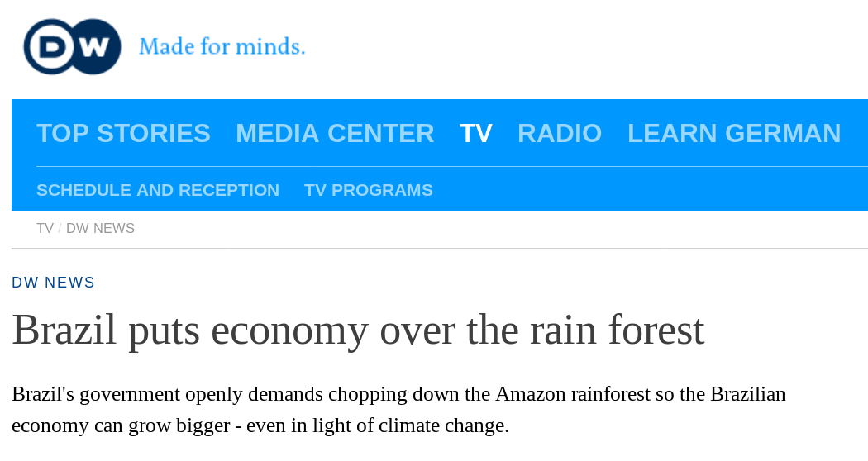
Task: Open SCHEDULE AND RECEPTION submenu link
Action: [158, 190]
